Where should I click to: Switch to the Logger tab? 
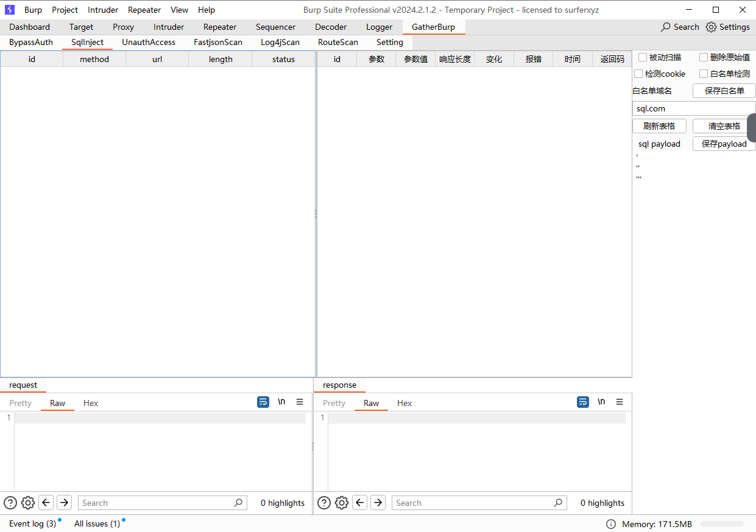pyautogui.click(x=379, y=27)
